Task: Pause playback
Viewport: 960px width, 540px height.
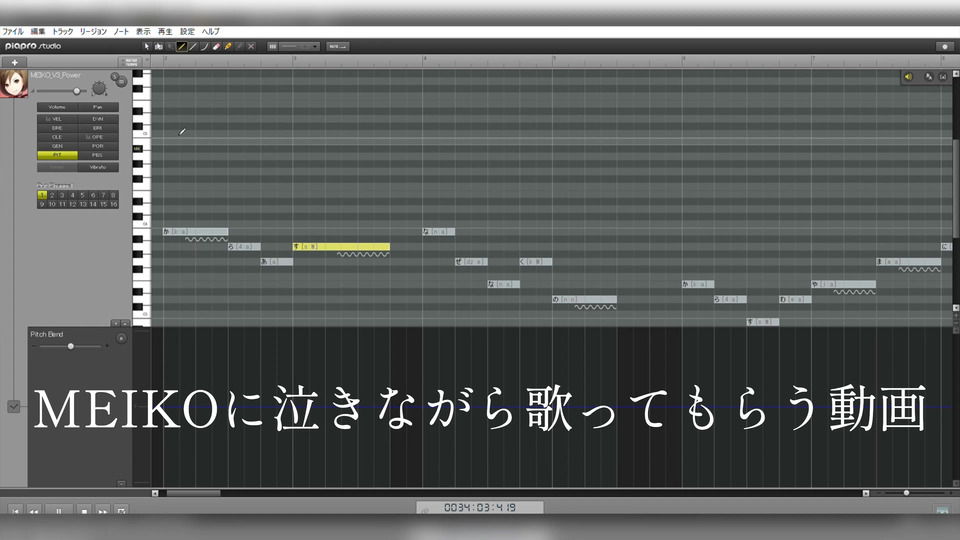Action: [x=59, y=511]
